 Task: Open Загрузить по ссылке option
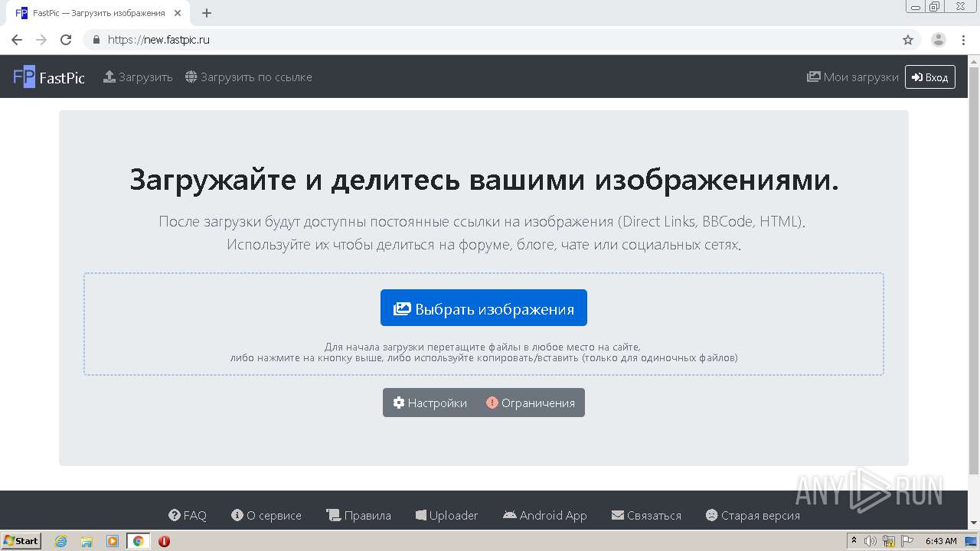pyautogui.click(x=249, y=77)
